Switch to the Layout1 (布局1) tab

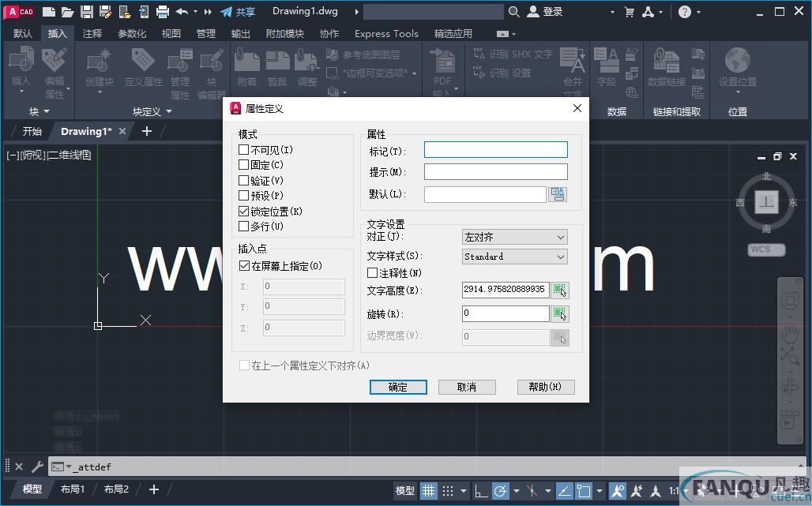[x=73, y=489]
